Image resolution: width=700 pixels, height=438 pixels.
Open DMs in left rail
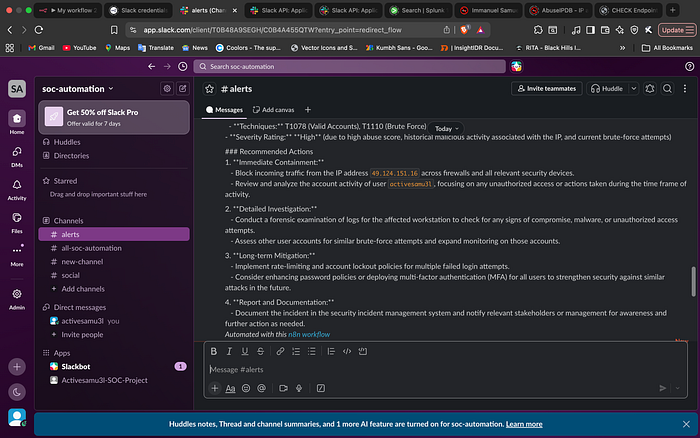[x=17, y=156]
